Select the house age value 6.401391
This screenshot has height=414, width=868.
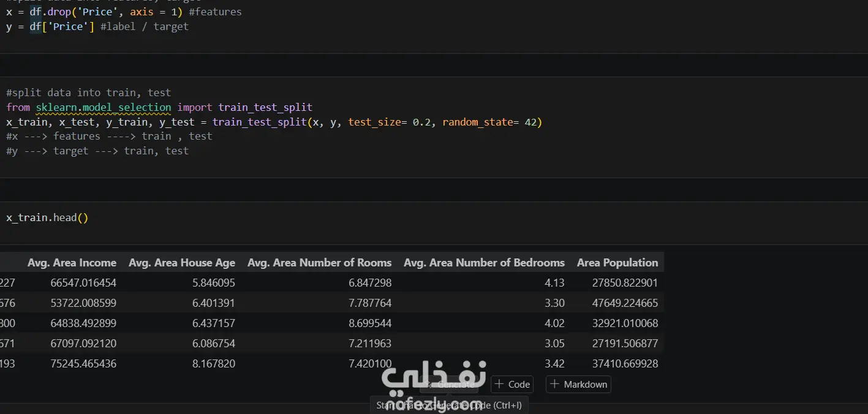[x=214, y=303]
